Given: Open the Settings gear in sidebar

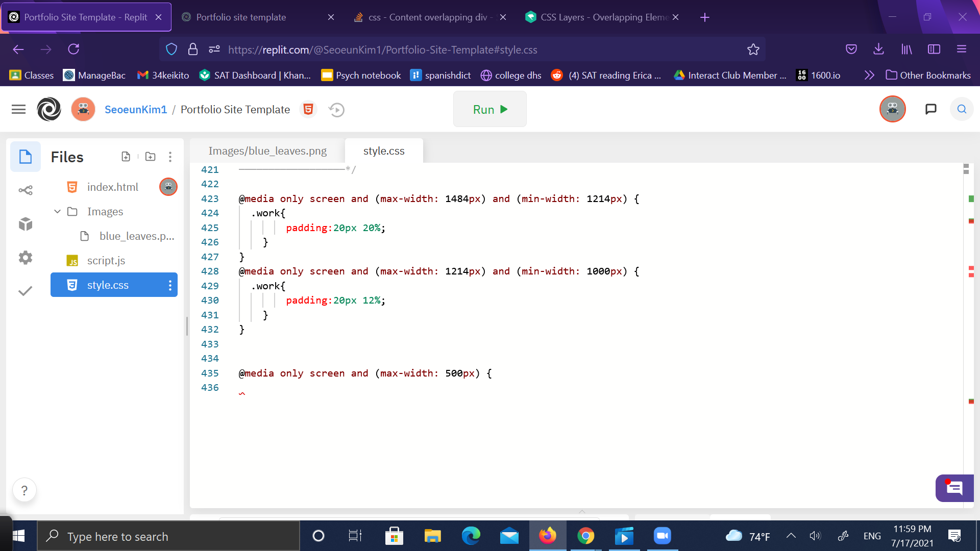Looking at the screenshot, I should pos(26,258).
